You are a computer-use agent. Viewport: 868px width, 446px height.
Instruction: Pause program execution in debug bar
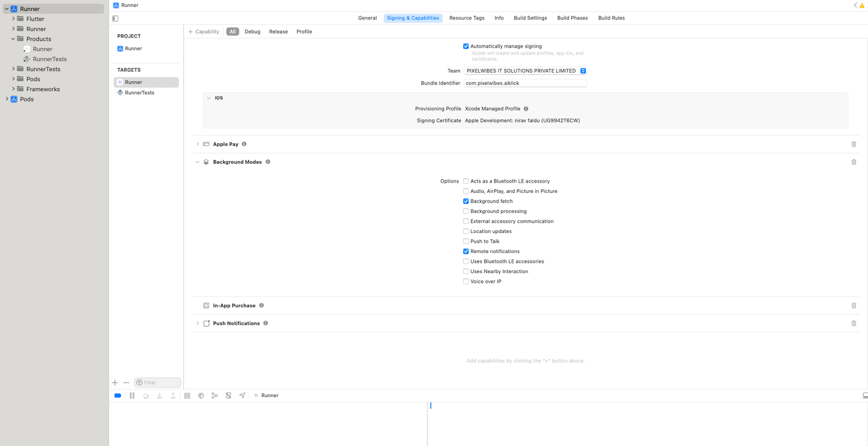click(132, 396)
